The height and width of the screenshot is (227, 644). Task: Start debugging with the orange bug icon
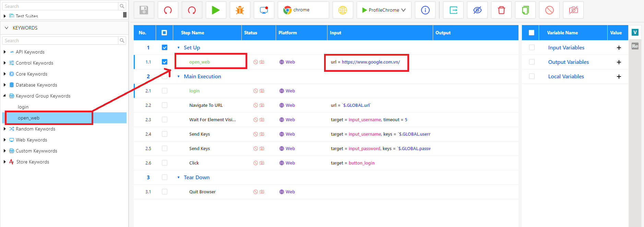point(240,10)
